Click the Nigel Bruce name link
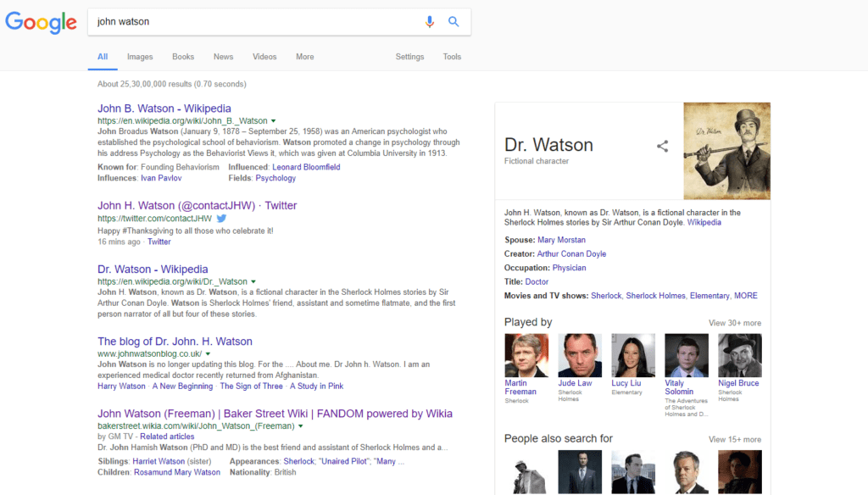This screenshot has height=495, width=868. [738, 383]
